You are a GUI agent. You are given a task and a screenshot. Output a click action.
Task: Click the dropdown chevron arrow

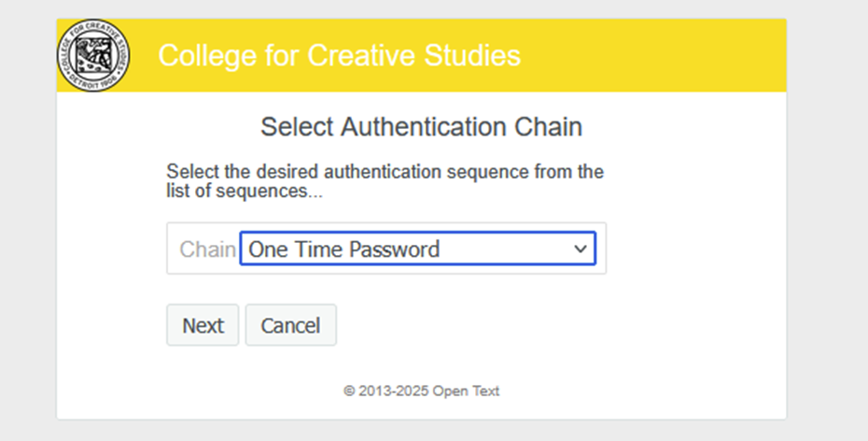580,249
